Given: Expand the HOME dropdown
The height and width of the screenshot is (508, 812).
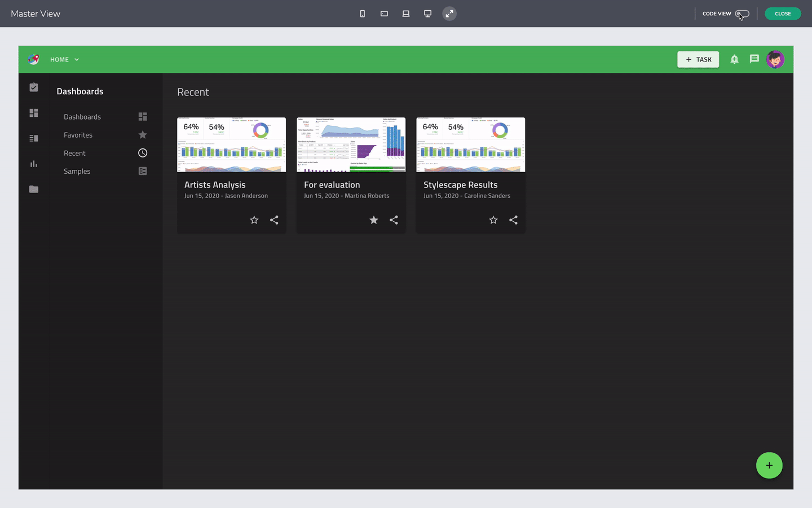Looking at the screenshot, I should tap(76, 59).
